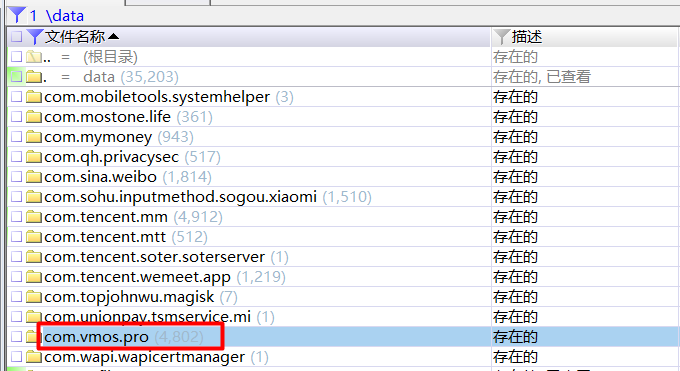Check the box for com.tencent.mm
The width and height of the screenshot is (680, 371).
click(x=16, y=217)
